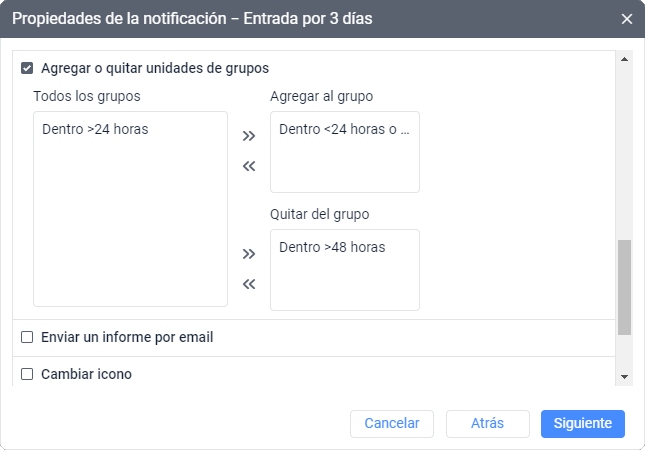
Task: Uncheck Agregar o quitar unidades de grupos
Action: [27, 69]
